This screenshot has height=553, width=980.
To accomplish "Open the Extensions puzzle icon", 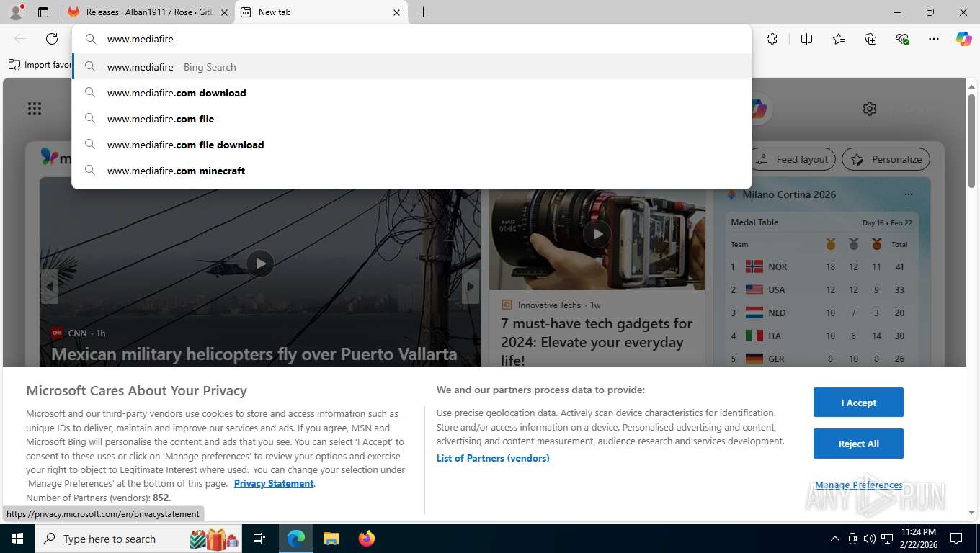I will coord(772,39).
